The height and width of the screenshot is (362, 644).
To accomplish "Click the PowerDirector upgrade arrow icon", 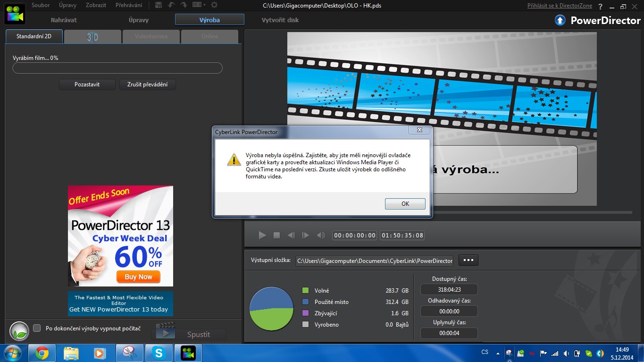I will tap(560, 20).
